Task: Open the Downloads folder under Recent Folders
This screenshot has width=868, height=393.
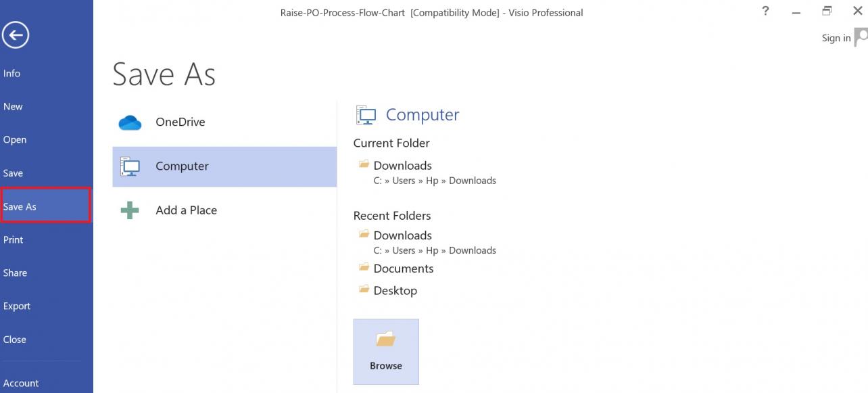Action: point(402,235)
